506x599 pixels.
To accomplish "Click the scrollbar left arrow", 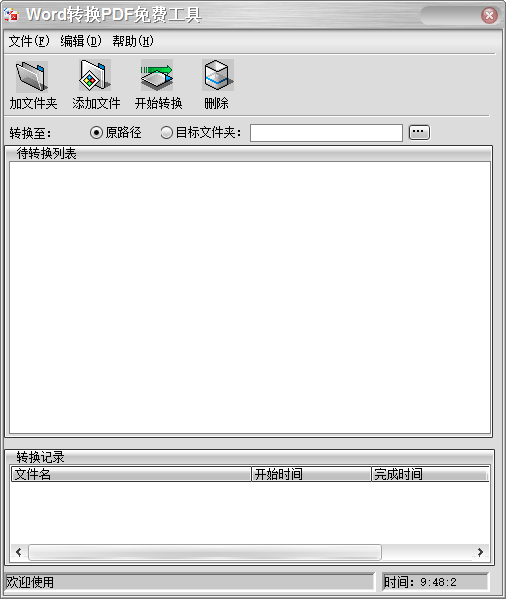I will pos(19,552).
